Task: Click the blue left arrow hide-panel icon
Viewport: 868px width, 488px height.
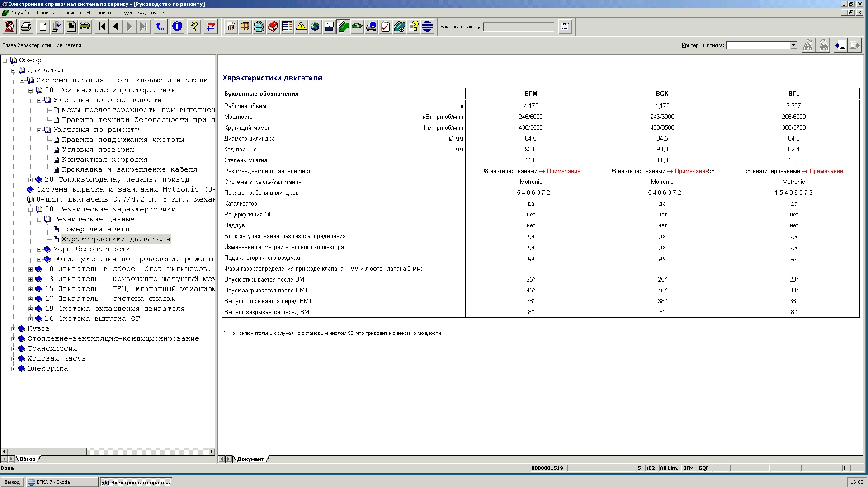Action: pyautogui.click(x=840, y=45)
